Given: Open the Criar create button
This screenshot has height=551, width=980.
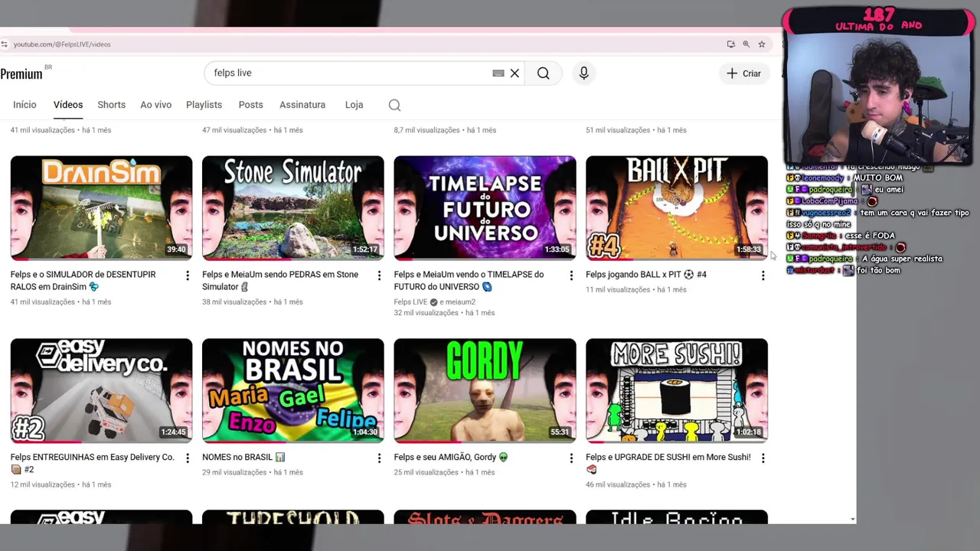Looking at the screenshot, I should (x=743, y=73).
